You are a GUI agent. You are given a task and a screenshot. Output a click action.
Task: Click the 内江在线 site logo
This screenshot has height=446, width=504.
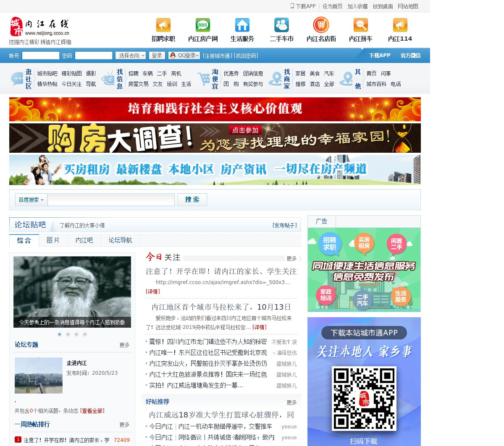click(39, 27)
